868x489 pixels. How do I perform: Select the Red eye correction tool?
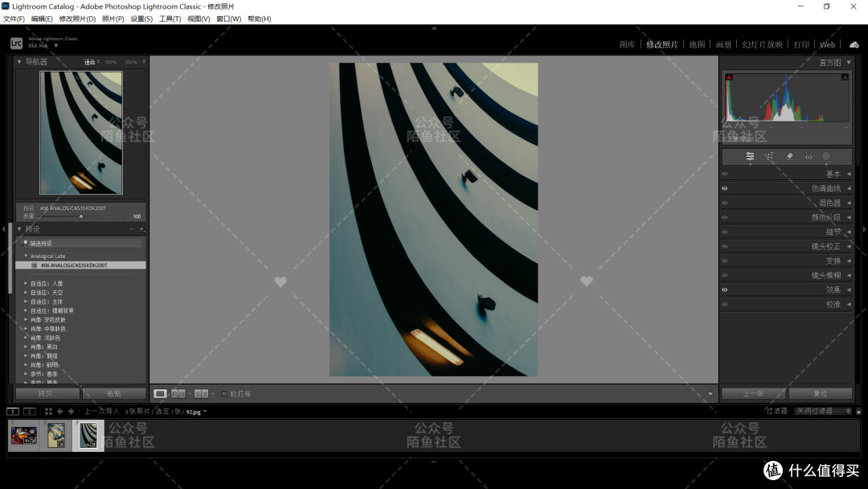tap(809, 157)
